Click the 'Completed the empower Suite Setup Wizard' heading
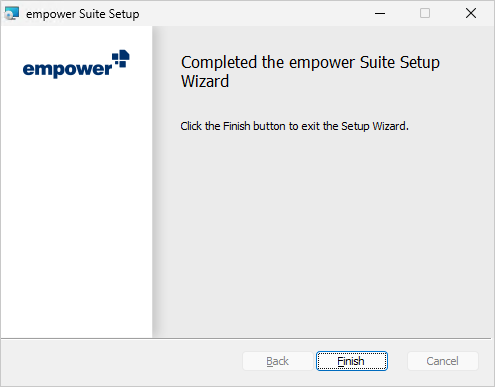 click(x=310, y=71)
